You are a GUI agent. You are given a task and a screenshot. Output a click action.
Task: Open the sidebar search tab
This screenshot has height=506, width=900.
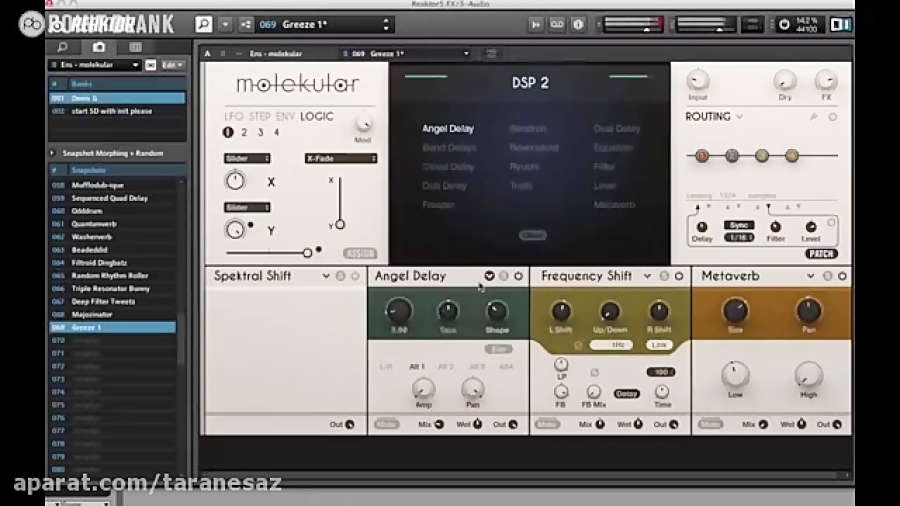(x=63, y=47)
